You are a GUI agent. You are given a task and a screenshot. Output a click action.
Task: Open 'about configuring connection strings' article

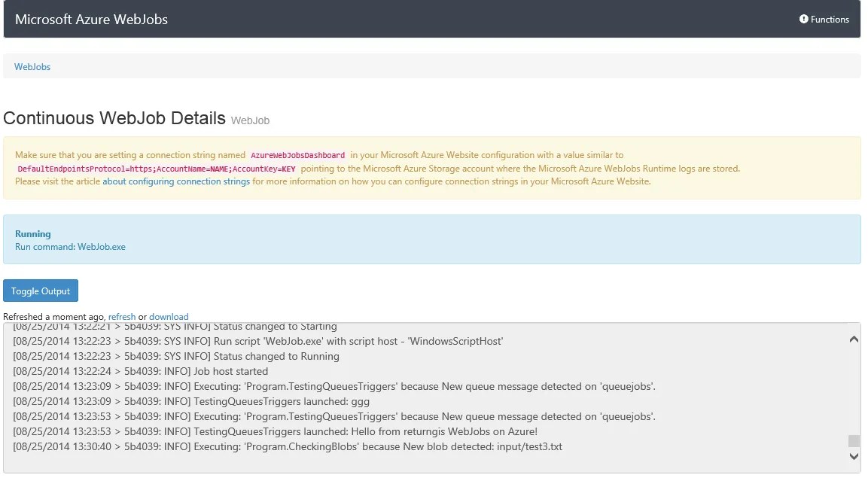tap(176, 181)
